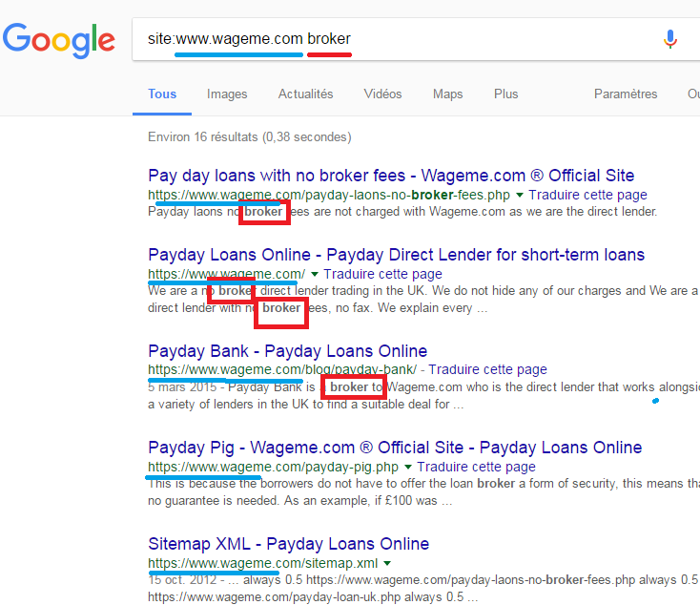Screen dimensions: 700x605
Task: Click Traduire cette page for Payday Pig result
Action: (476, 467)
